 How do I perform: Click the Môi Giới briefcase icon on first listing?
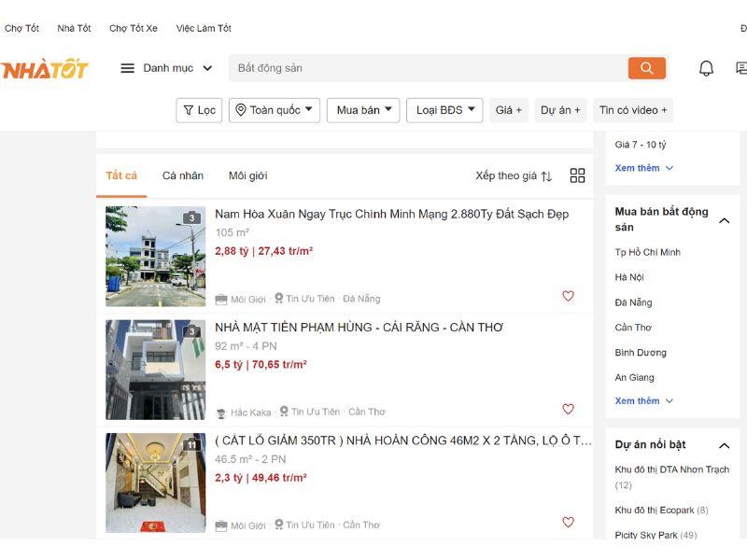(x=221, y=300)
